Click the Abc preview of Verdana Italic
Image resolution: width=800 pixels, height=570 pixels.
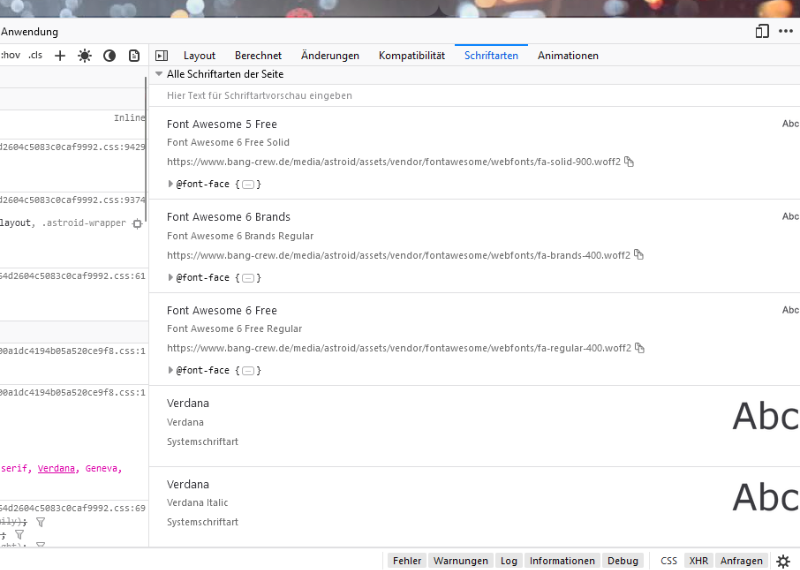coord(766,497)
